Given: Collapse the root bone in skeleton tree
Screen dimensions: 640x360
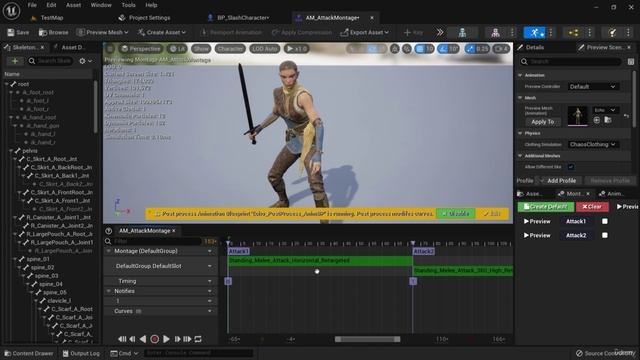Looking at the screenshot, I should (7, 84).
